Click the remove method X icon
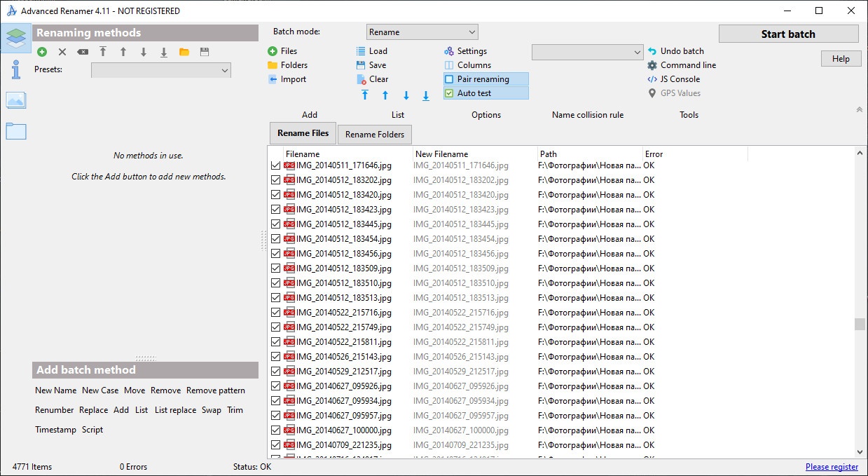 click(62, 52)
